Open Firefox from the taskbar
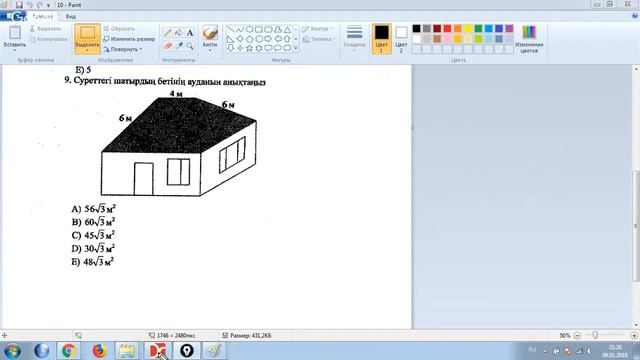The width and height of the screenshot is (640, 360). pyautogui.click(x=98, y=351)
